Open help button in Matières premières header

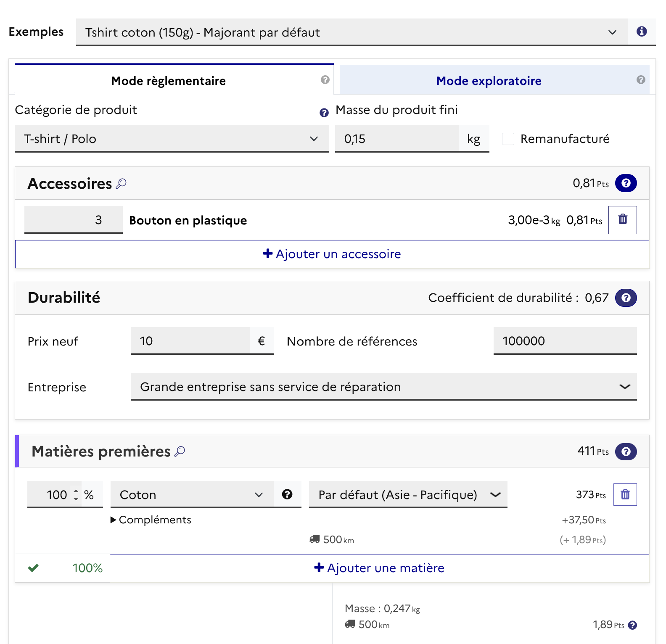pos(626,452)
